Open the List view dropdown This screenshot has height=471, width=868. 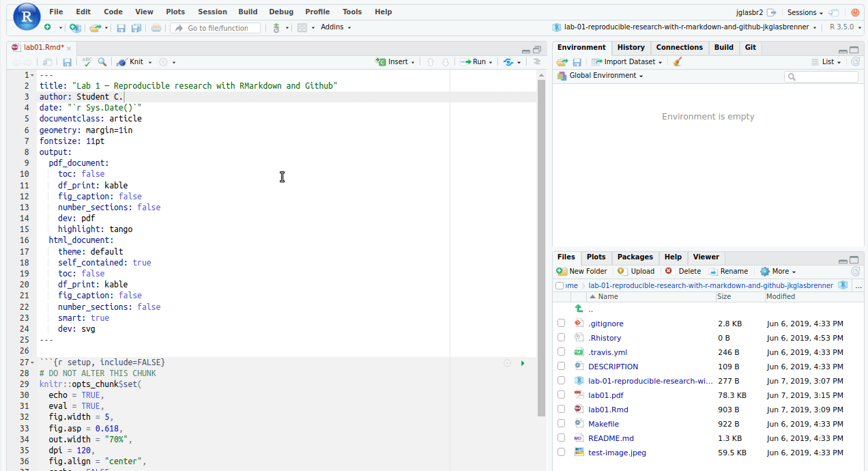[x=826, y=62]
